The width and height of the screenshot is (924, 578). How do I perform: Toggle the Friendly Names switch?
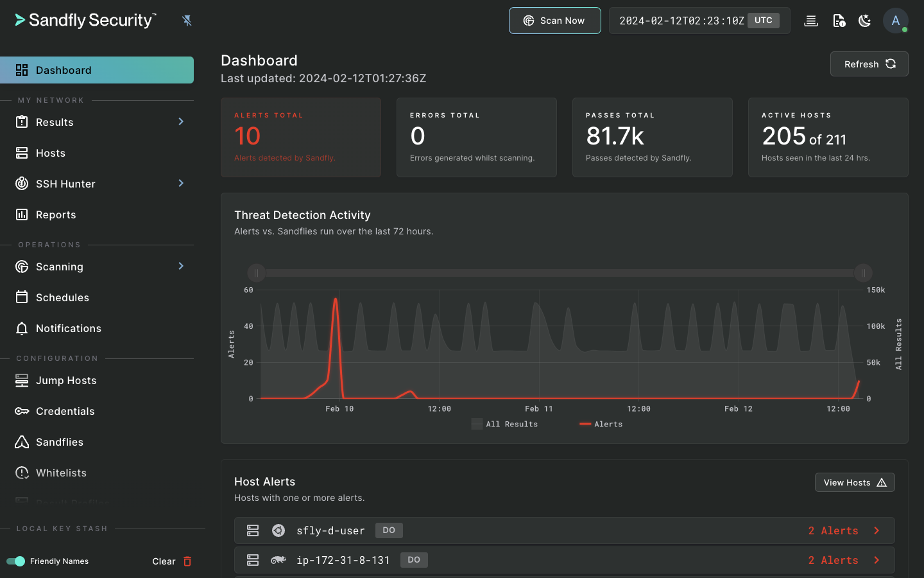tap(15, 561)
